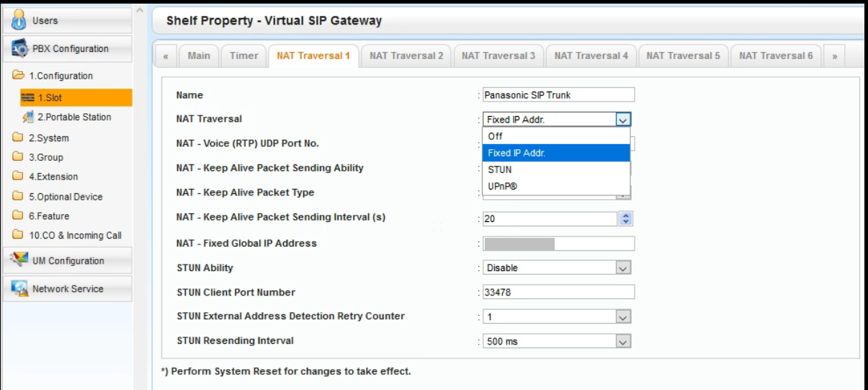Open the Main tab
Screen dimensions: 868x390
[199, 56]
